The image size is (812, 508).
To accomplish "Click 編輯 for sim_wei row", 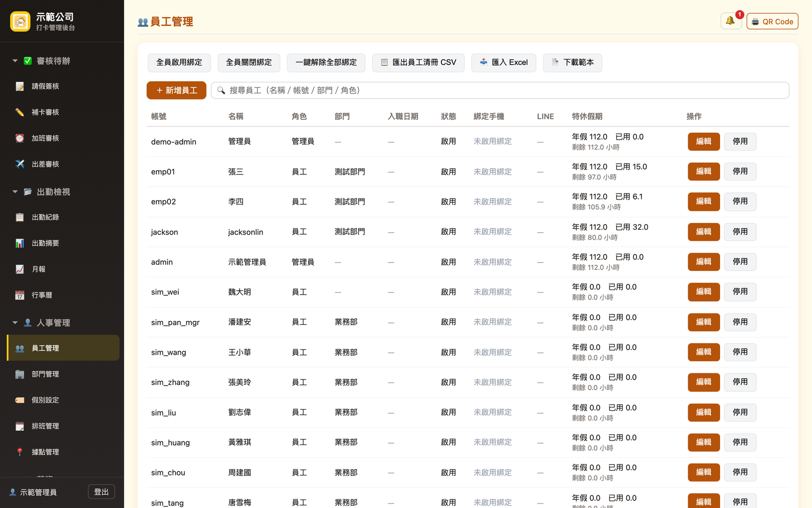I will point(704,292).
